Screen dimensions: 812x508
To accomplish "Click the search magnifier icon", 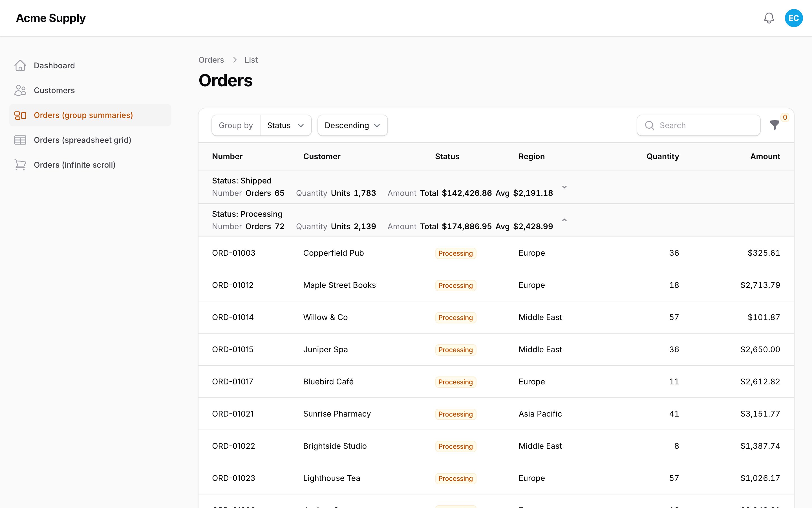I will (x=650, y=125).
